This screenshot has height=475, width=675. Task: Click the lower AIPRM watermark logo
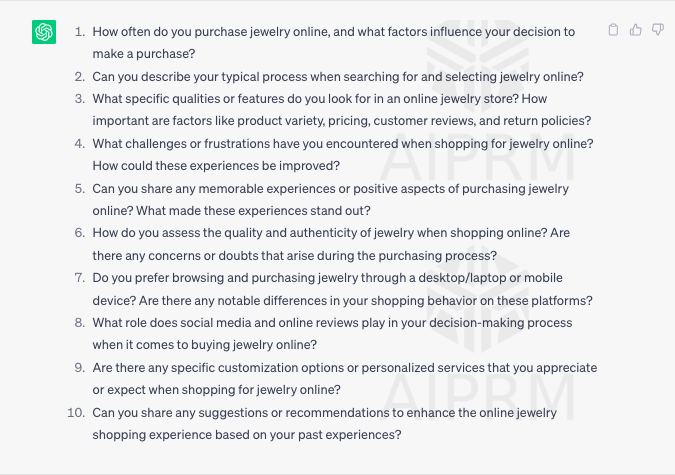pos(477,334)
